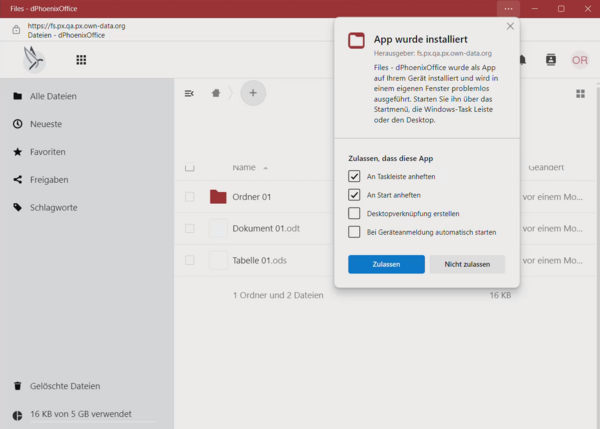Image resolution: width=600 pixels, height=429 pixels.
Task: Go to home folder breadcrumb
Action: (216, 93)
